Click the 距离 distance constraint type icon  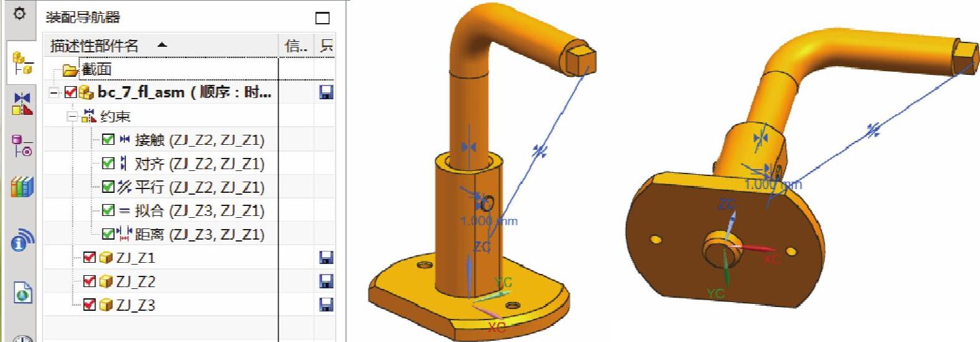click(124, 234)
